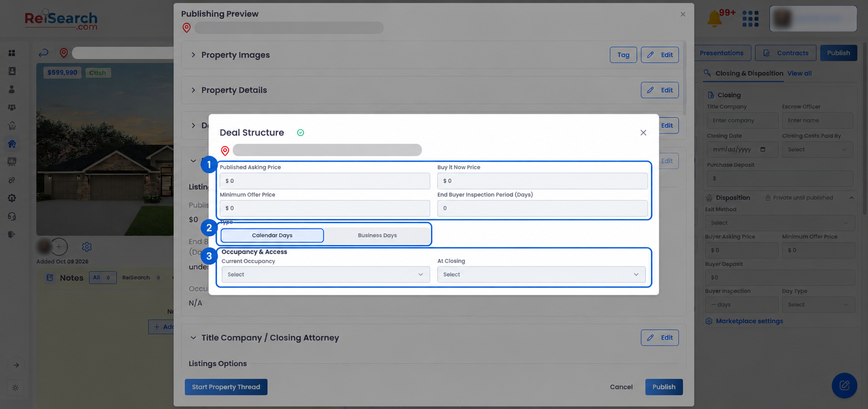Screen dimensions: 868x409
Task: Open the dashboard grid icon in sidebar
Action: click(x=12, y=53)
